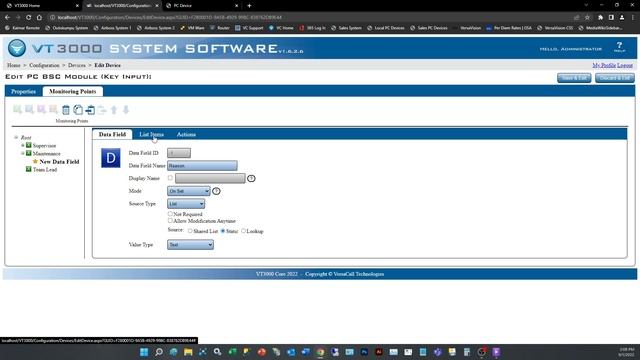Image resolution: width=640 pixels, height=360 pixels.
Task: Open the My Profile link
Action: [604, 65]
